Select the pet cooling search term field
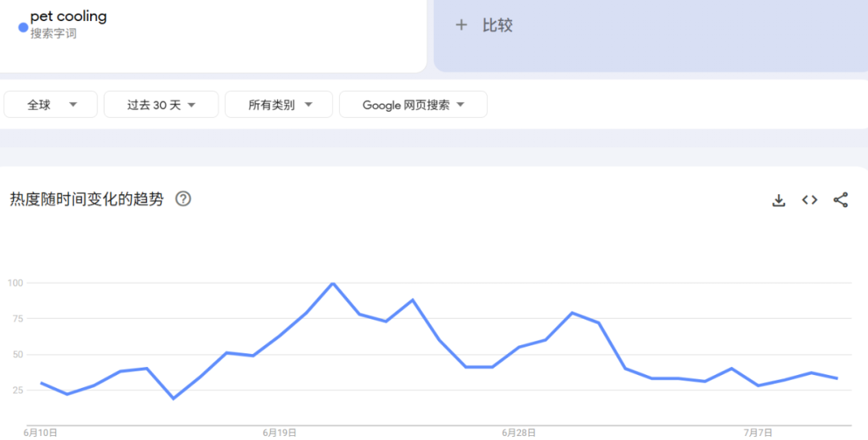The image size is (868, 440). point(68,17)
